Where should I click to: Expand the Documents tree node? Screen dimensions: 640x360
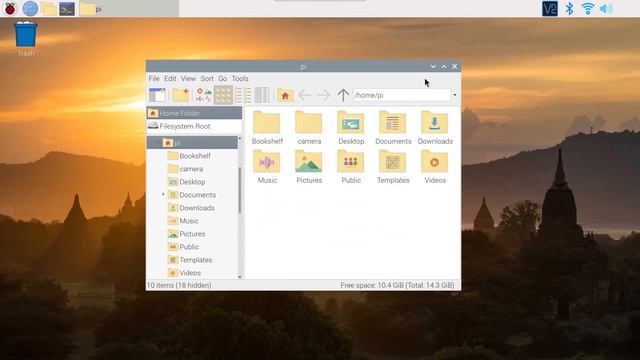click(x=163, y=195)
